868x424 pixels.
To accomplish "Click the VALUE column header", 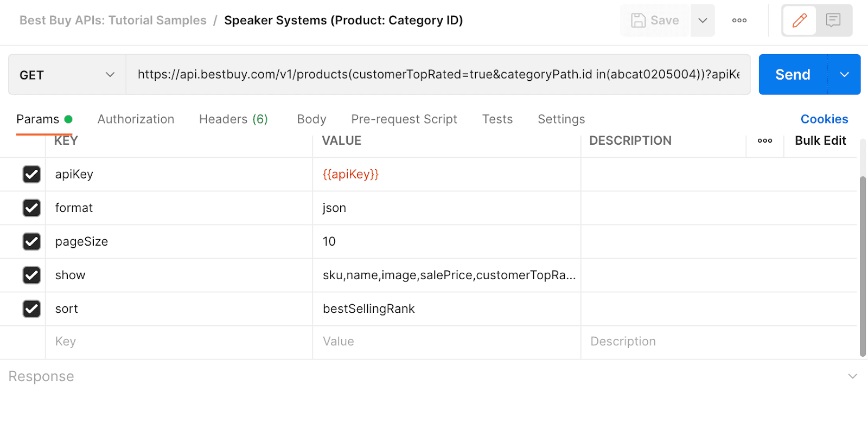I will [342, 141].
